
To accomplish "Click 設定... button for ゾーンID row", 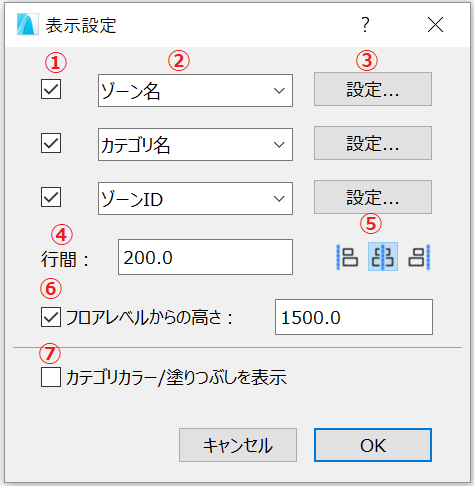I will coord(373,197).
